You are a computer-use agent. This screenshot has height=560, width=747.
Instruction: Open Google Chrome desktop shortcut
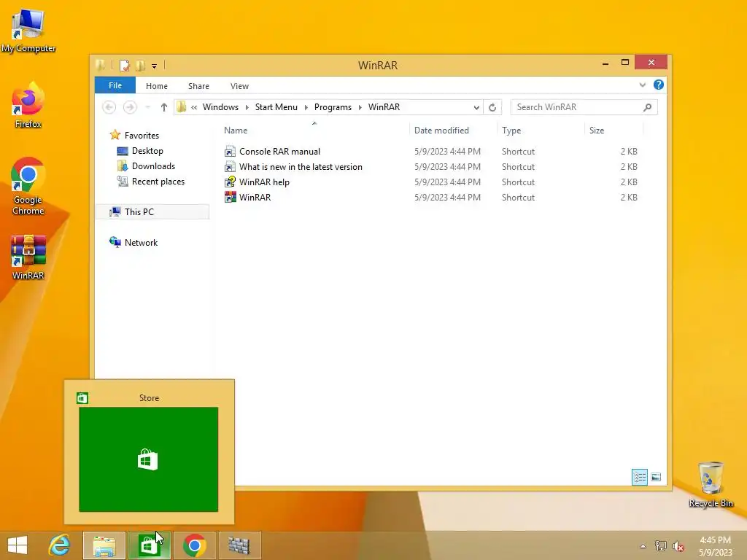click(x=28, y=186)
